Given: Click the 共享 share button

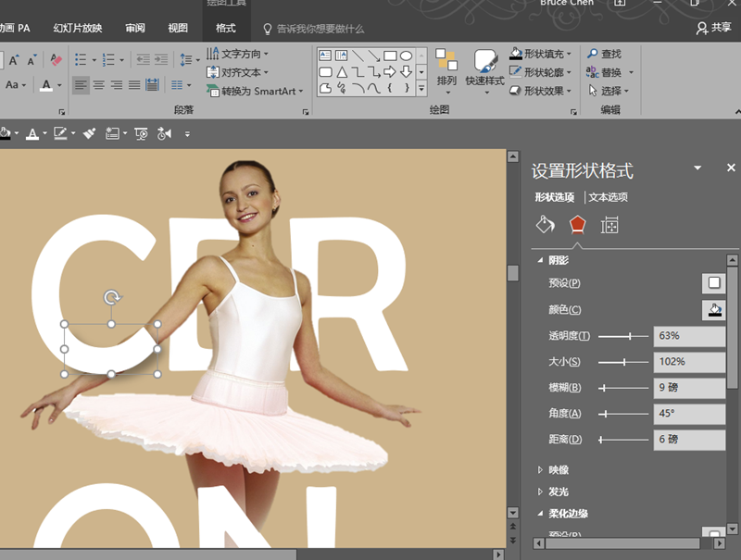Looking at the screenshot, I should (713, 28).
